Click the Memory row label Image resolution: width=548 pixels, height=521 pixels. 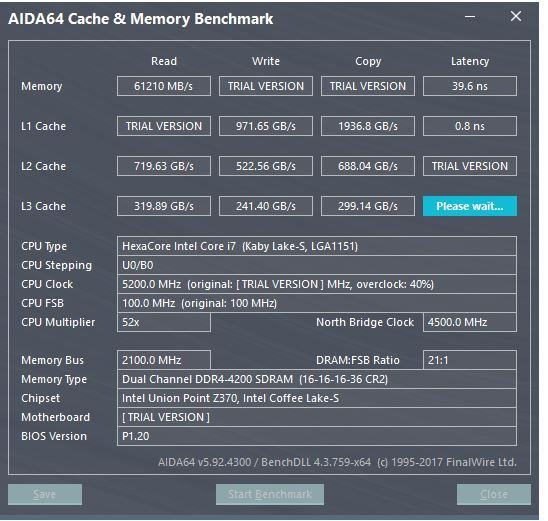[x=42, y=86]
